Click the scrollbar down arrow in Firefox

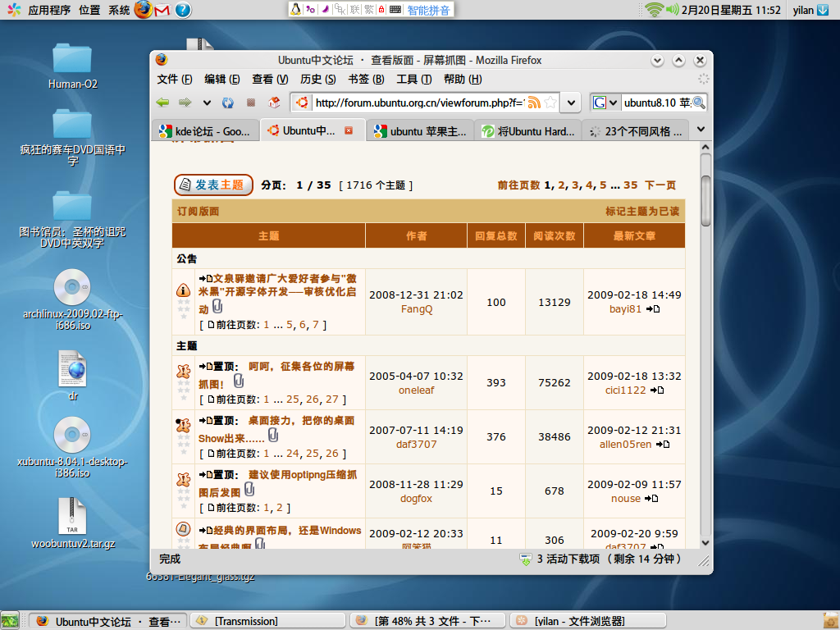(705, 543)
